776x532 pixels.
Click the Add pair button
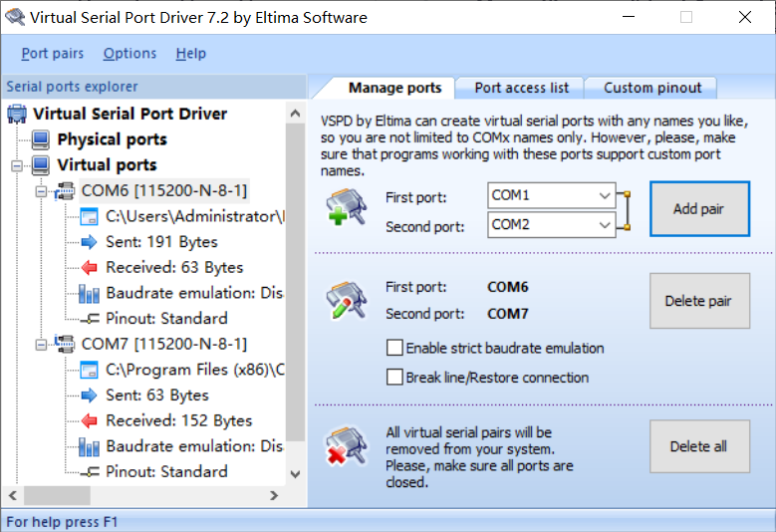click(699, 209)
